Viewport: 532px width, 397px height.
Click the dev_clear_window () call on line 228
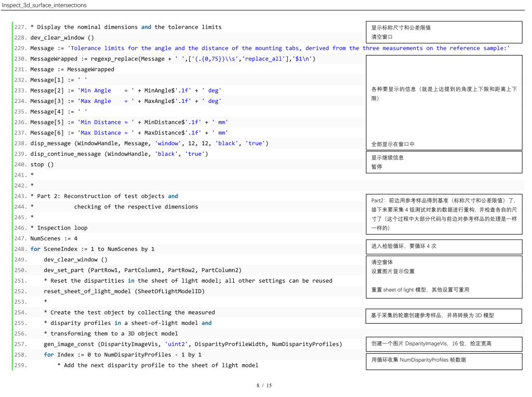[x=62, y=37]
